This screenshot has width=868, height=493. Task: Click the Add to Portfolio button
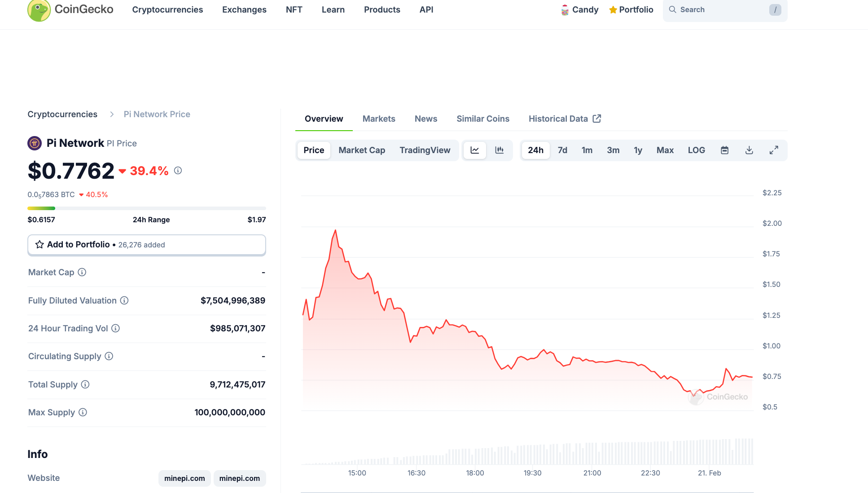(x=147, y=245)
